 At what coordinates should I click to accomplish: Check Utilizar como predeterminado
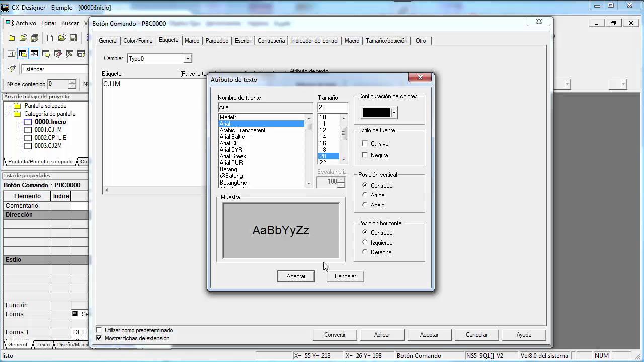click(x=99, y=330)
